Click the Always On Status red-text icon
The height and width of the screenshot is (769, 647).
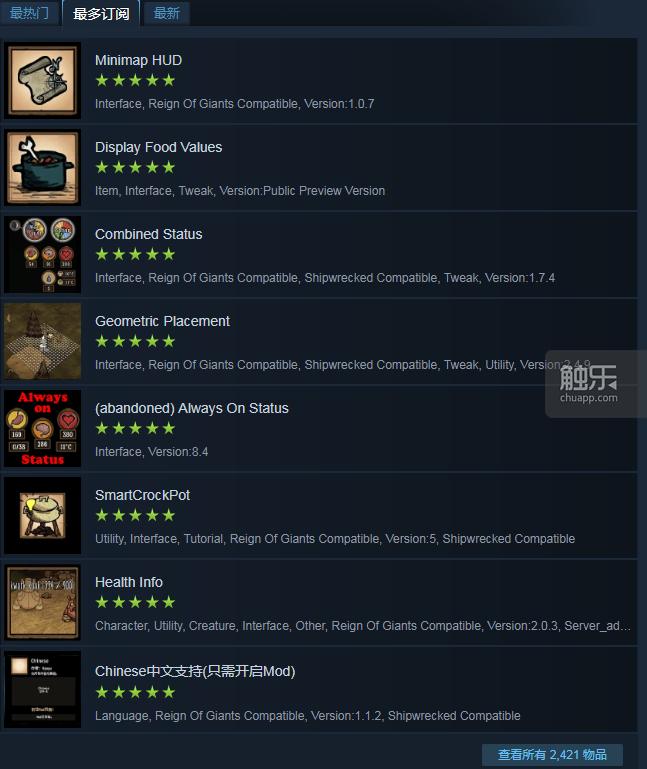point(43,428)
